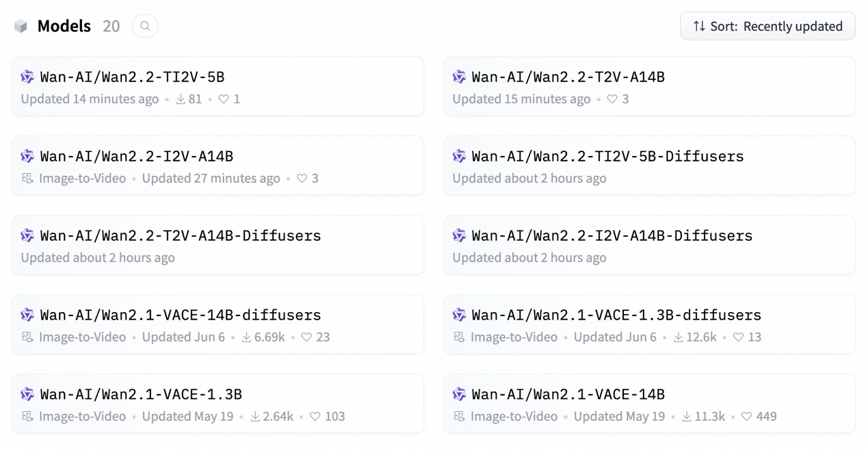The height and width of the screenshot is (451, 868).
Task: Click the search models magnifier icon
Action: (x=145, y=26)
